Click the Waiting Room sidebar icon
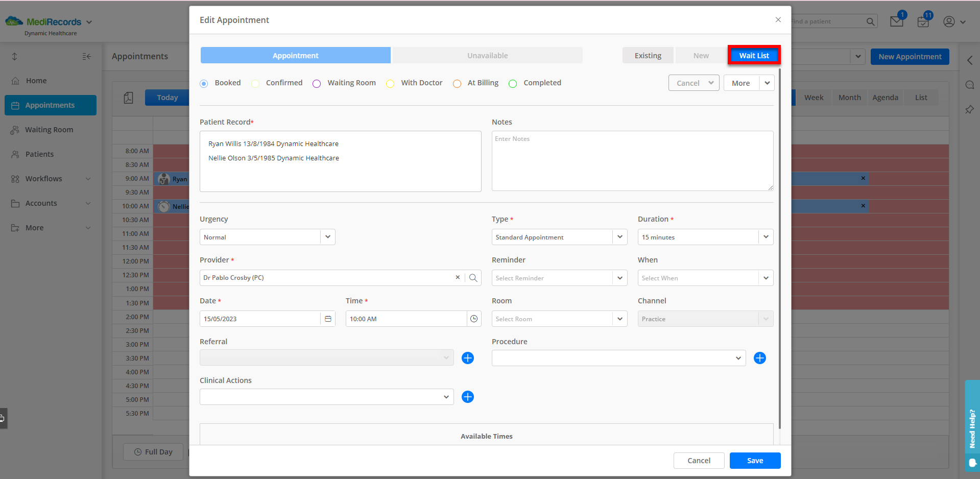Screen dimensions: 980x479 pos(15,130)
